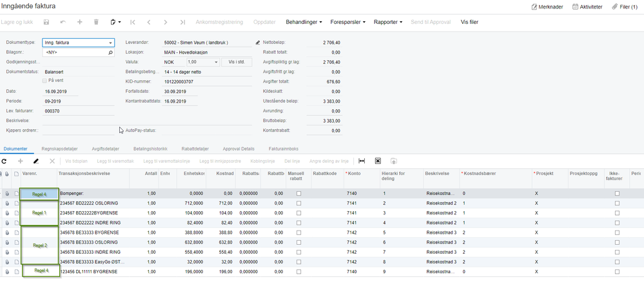Click the undo arrow icon
This screenshot has height=288, width=644.
63,22
